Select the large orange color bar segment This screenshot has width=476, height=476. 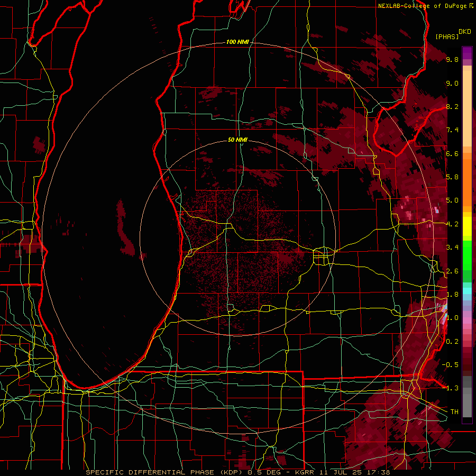[x=467, y=182]
